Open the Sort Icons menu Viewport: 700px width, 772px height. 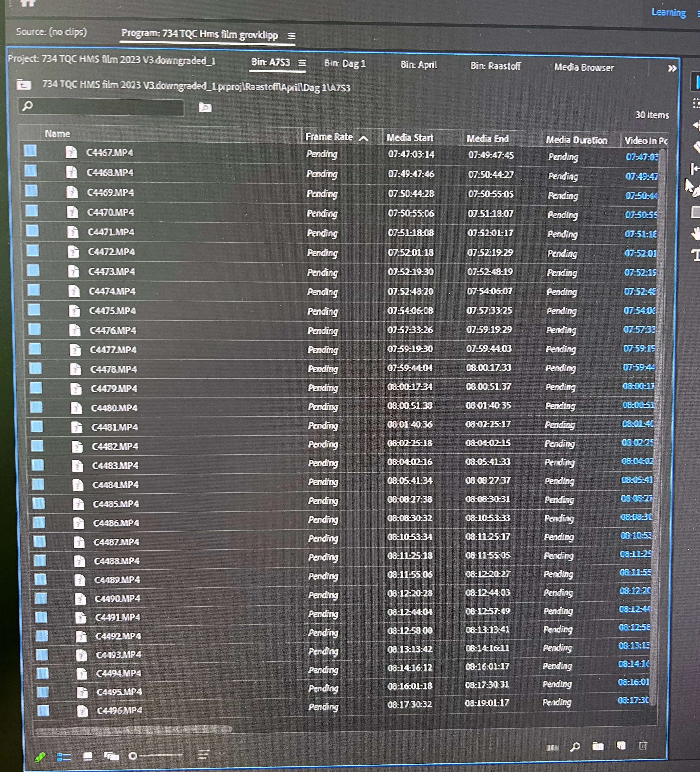tap(204, 755)
